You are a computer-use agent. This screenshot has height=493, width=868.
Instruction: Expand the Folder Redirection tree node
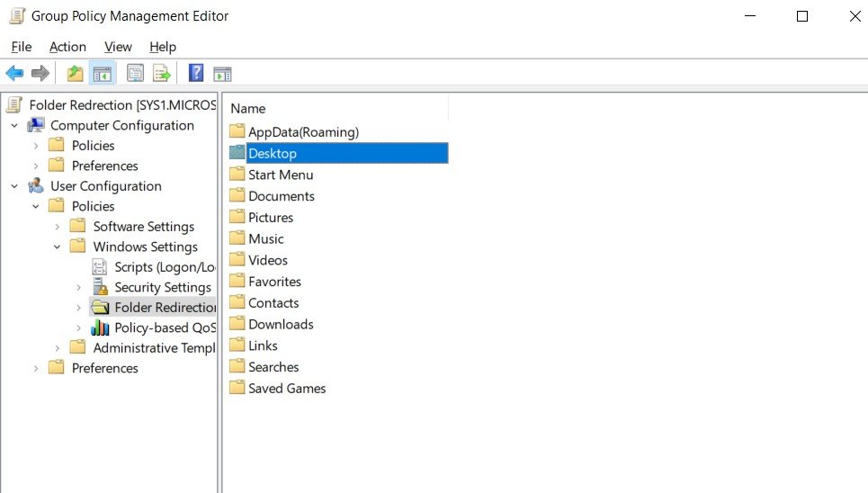coord(78,308)
